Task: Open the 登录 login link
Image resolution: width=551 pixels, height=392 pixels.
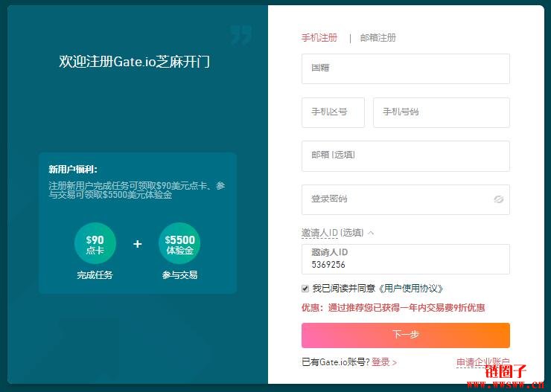Action: click(x=383, y=362)
